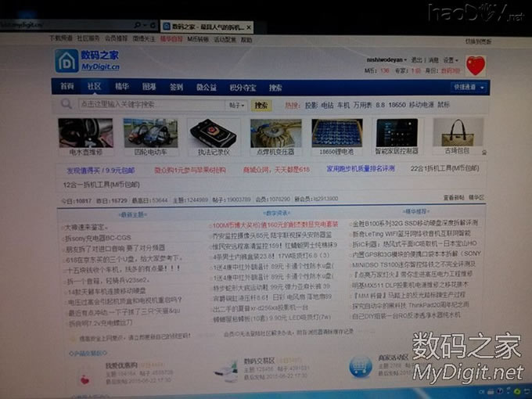Screen dimensions: 532x399
Task: Click the magnifier icon beside the forum search box
Action: pyautogui.click(x=66, y=104)
